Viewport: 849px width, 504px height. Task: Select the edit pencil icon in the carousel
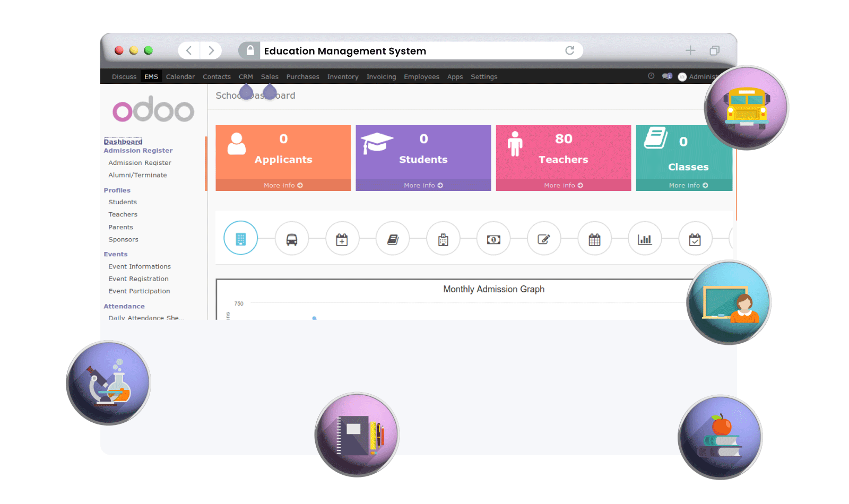pyautogui.click(x=544, y=239)
